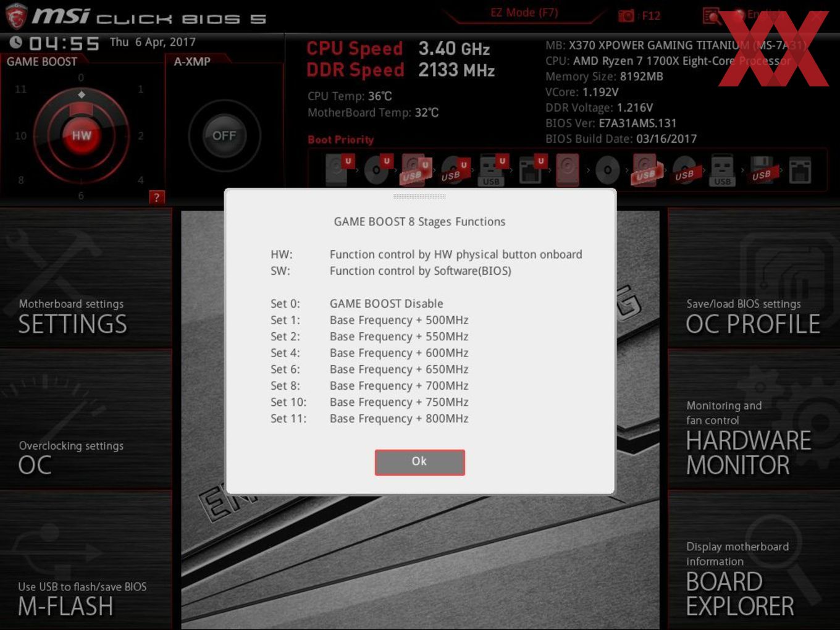This screenshot has width=840, height=630.
Task: Toggle the Game Boost HW knob
Action: (82, 136)
